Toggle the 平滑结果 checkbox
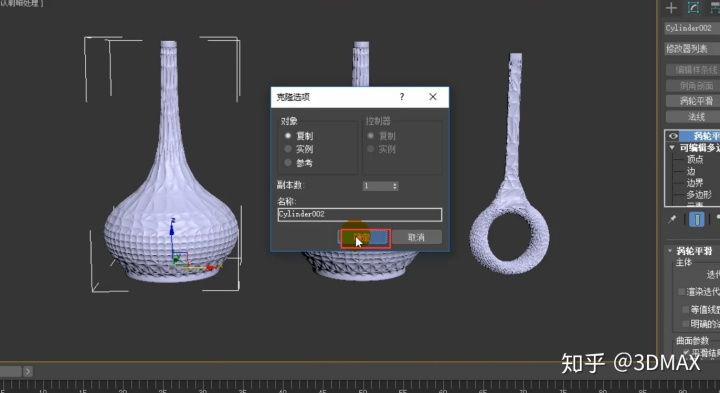This screenshot has width=720, height=393. 686,352
